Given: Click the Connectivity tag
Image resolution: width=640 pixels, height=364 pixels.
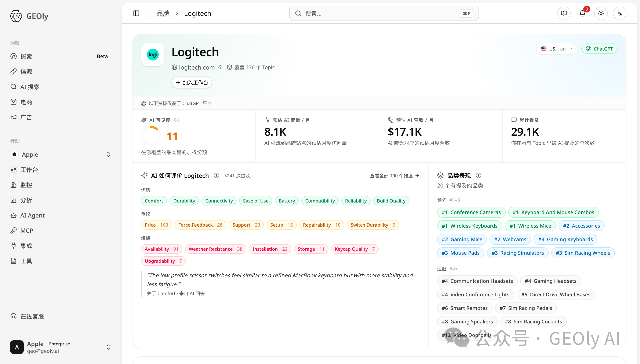Looking at the screenshot, I should 219,201.
